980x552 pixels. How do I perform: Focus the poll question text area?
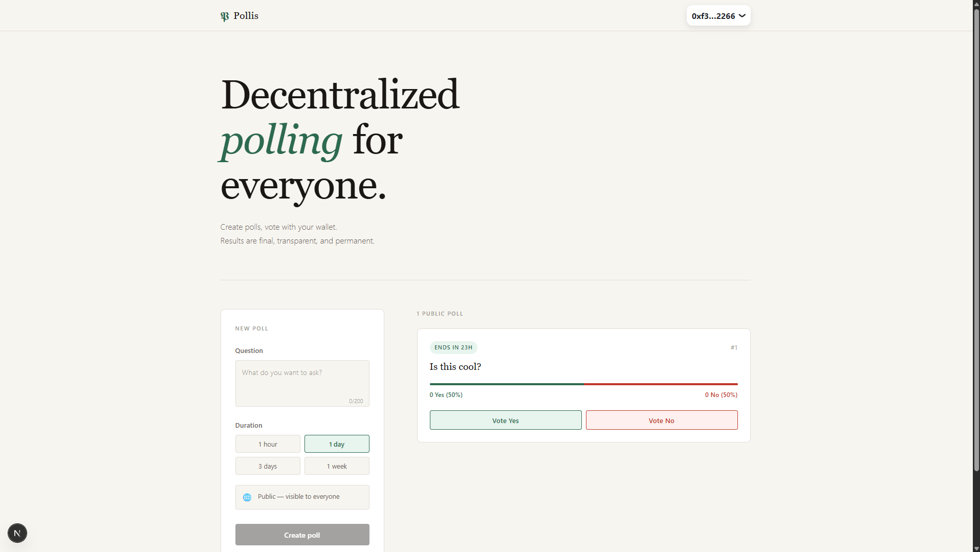(302, 383)
